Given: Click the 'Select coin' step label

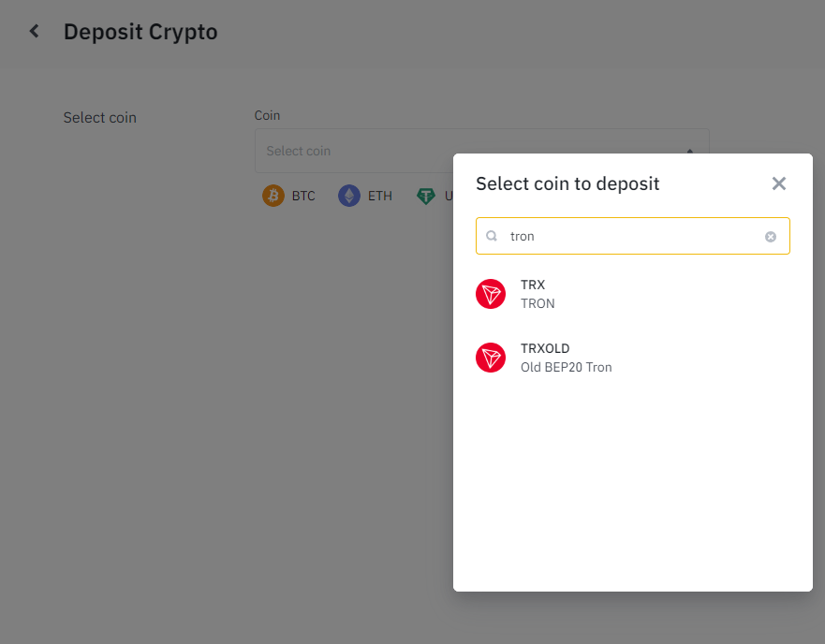Looking at the screenshot, I should click(x=99, y=118).
